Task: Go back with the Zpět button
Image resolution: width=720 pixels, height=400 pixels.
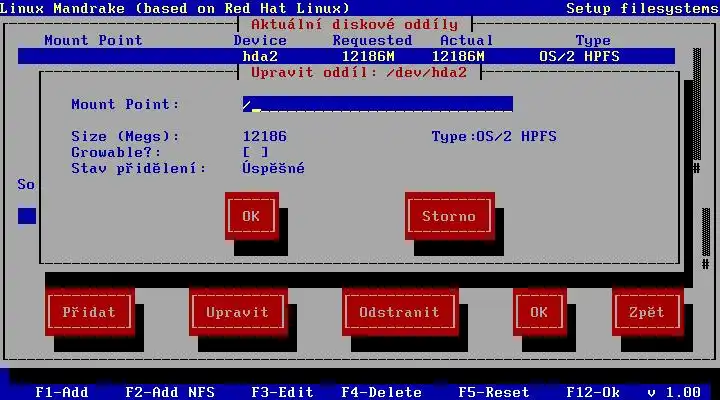Action: [x=647, y=312]
